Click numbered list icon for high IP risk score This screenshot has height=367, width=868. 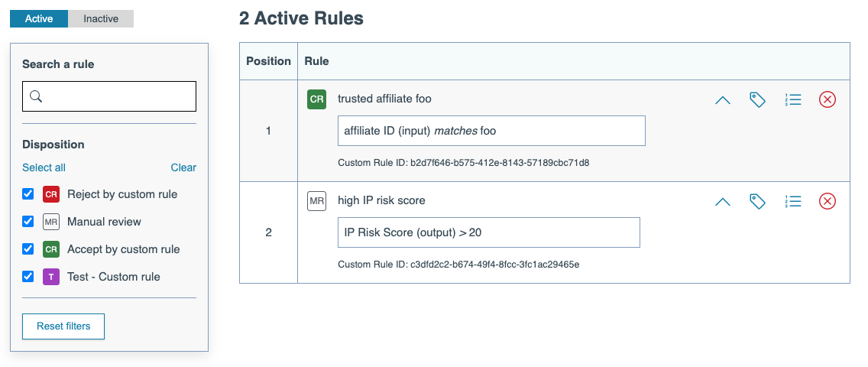pos(792,201)
